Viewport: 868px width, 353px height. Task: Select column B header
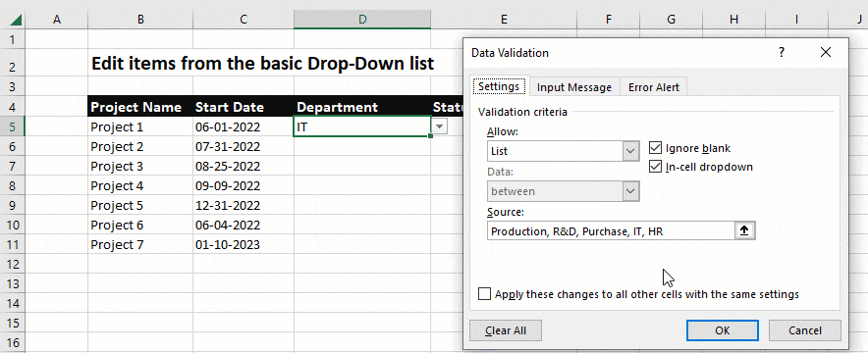point(140,20)
